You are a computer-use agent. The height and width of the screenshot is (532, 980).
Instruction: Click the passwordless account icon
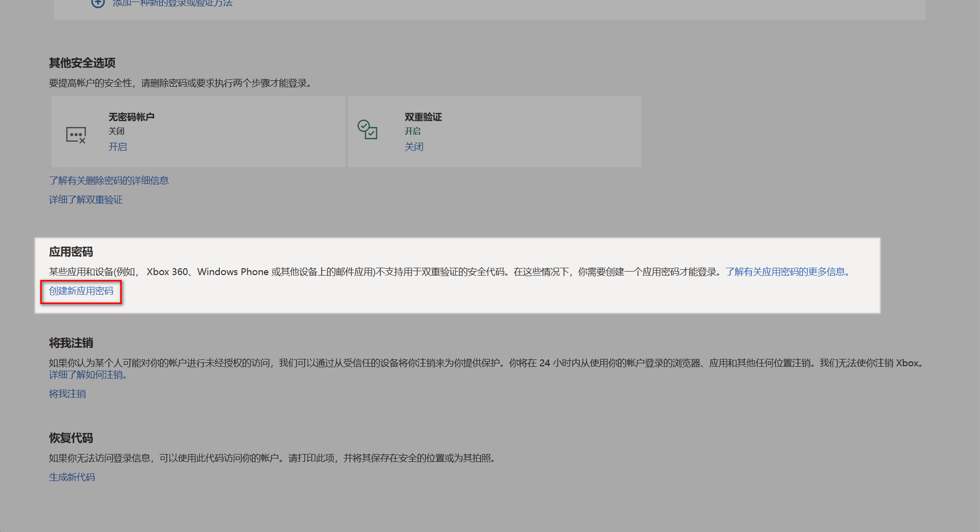(76, 135)
